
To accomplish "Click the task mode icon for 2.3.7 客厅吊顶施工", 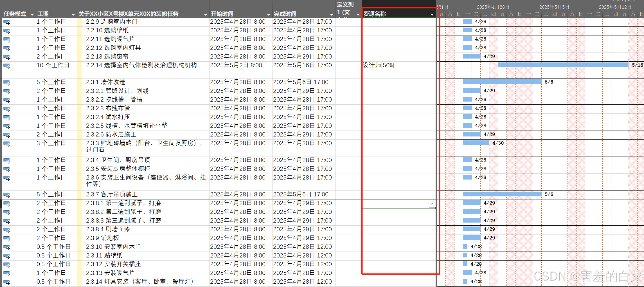I will 7,195.
